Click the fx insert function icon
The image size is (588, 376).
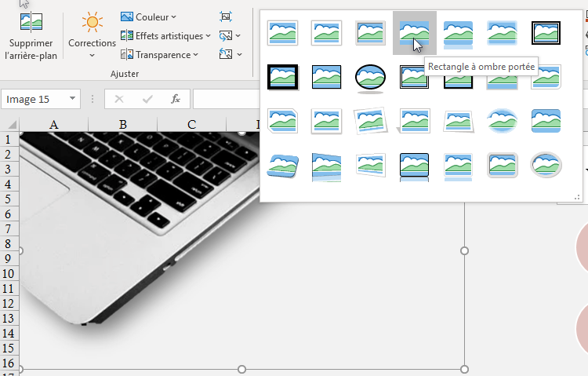point(175,99)
